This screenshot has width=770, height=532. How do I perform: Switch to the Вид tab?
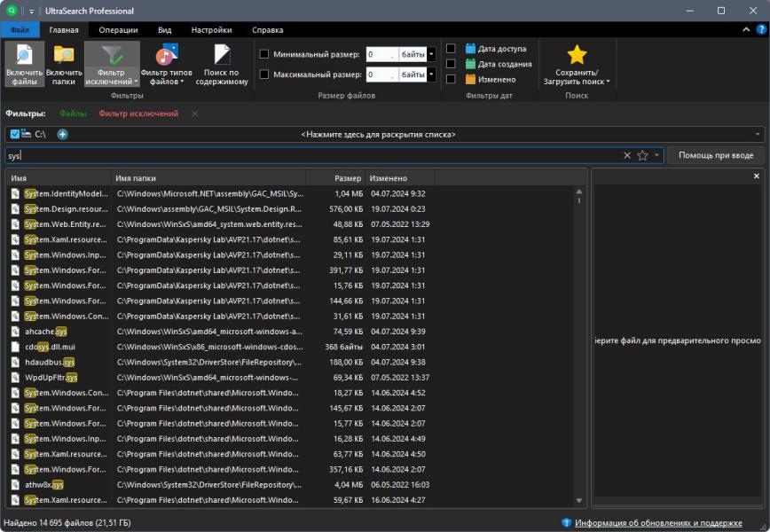[164, 29]
